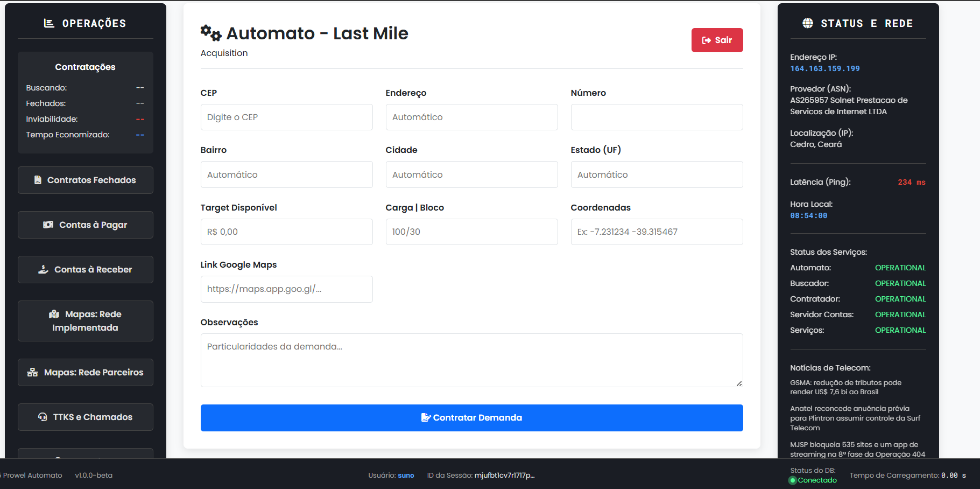Click the username suno in the footer

[406, 476]
